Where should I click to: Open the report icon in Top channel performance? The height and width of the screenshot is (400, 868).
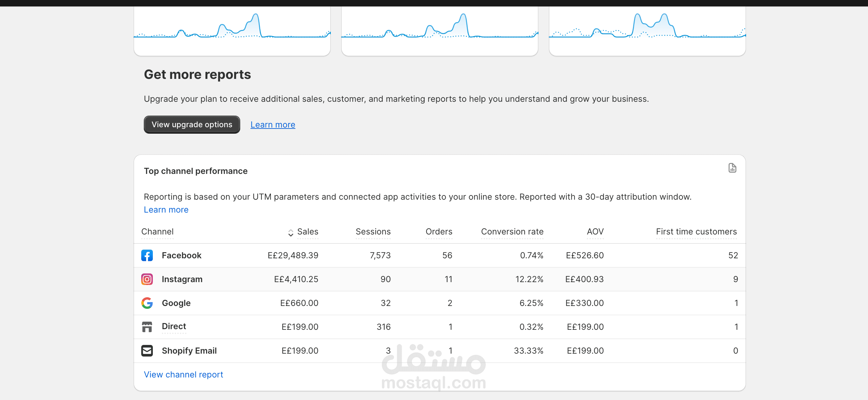(x=732, y=168)
